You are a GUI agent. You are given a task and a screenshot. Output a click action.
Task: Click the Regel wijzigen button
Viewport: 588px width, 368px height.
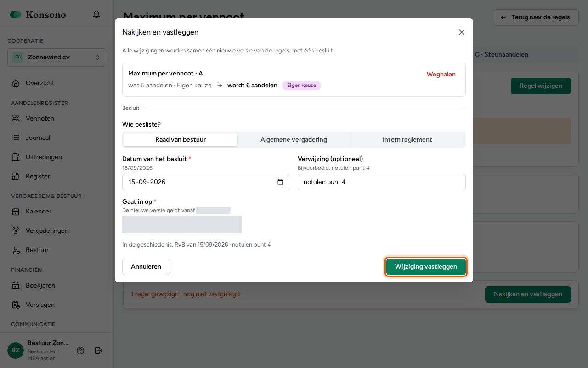[541, 86]
